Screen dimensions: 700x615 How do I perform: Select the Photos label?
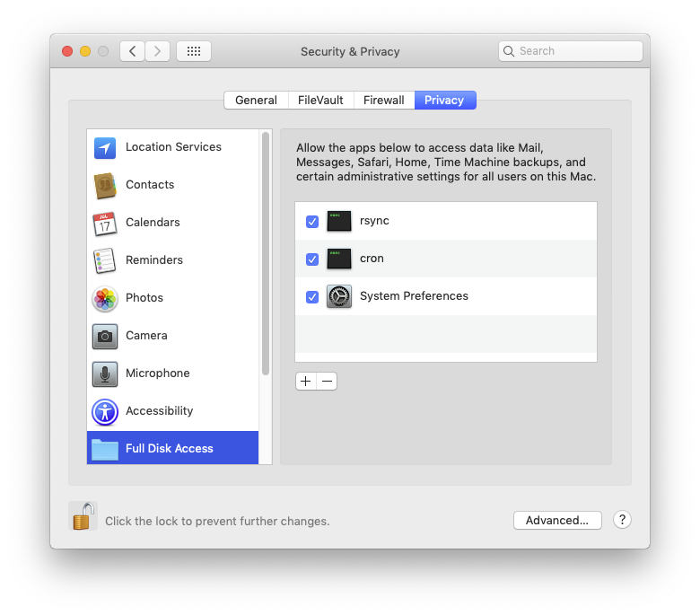click(x=144, y=298)
